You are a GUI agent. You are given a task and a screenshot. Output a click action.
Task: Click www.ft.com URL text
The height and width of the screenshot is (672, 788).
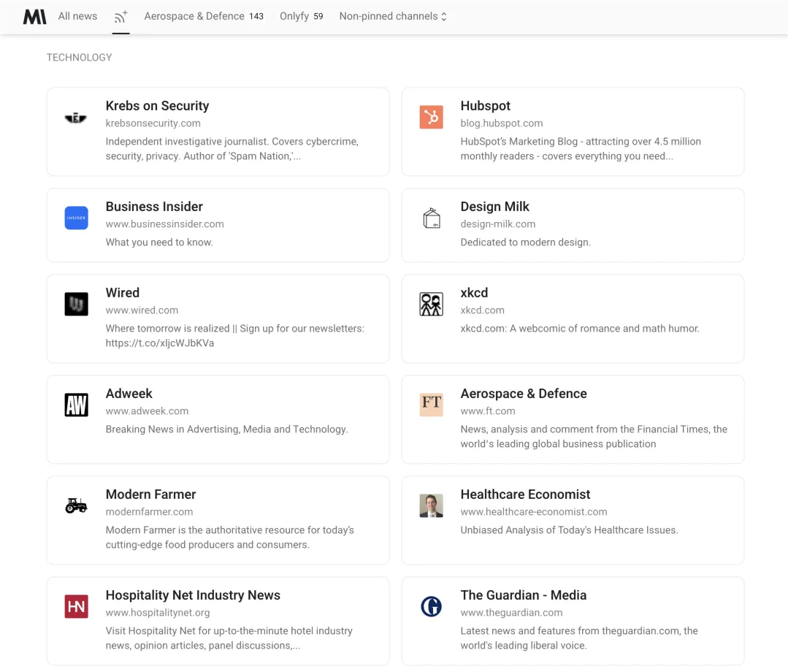click(488, 411)
